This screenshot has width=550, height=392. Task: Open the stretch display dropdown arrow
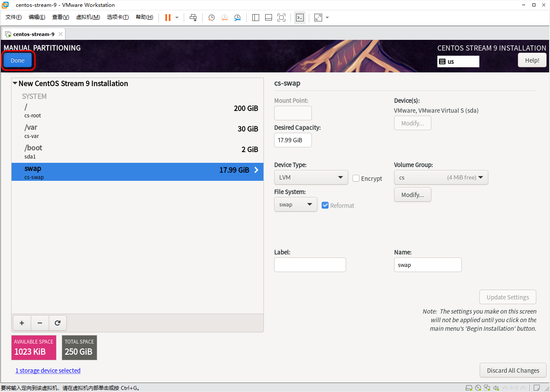[327, 18]
